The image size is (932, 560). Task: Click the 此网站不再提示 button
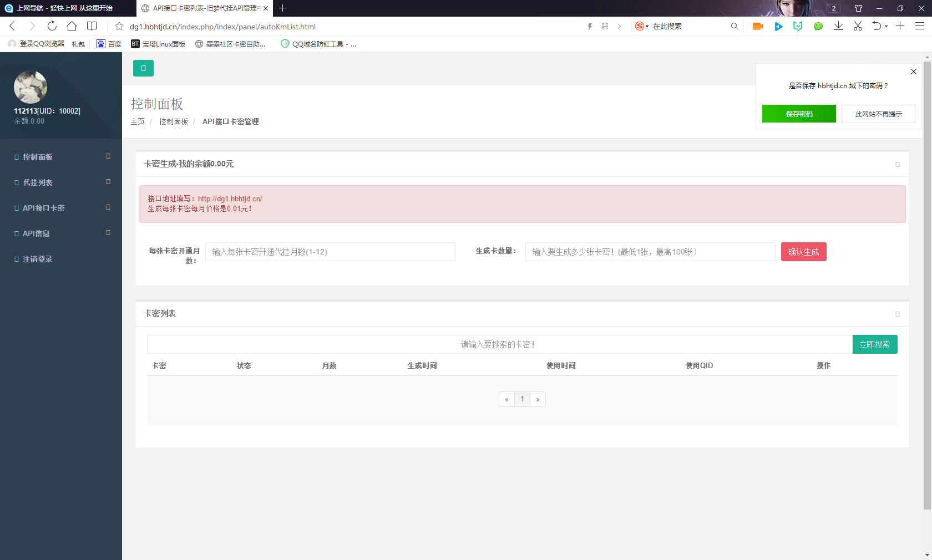click(x=878, y=114)
